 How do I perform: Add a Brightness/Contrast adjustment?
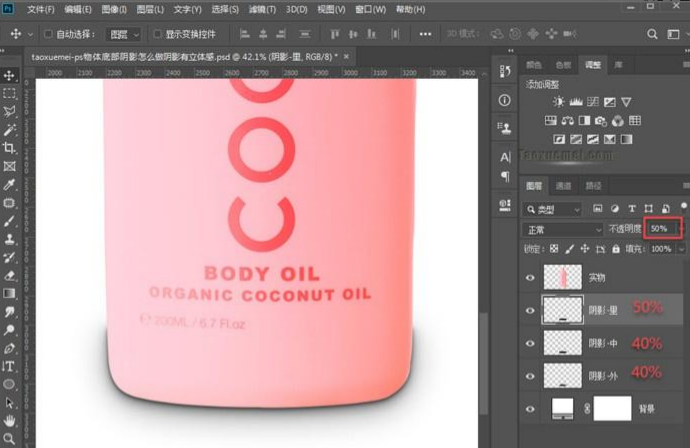point(558,102)
